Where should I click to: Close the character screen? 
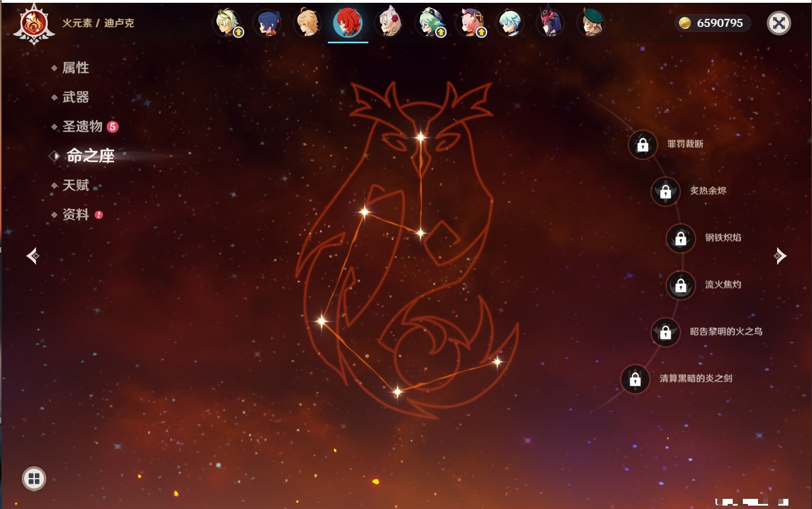coord(779,23)
